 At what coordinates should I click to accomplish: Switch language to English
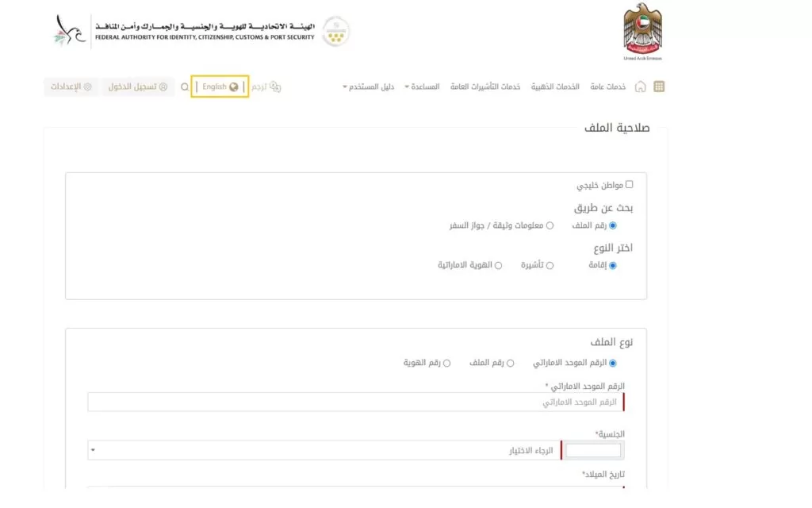point(220,87)
